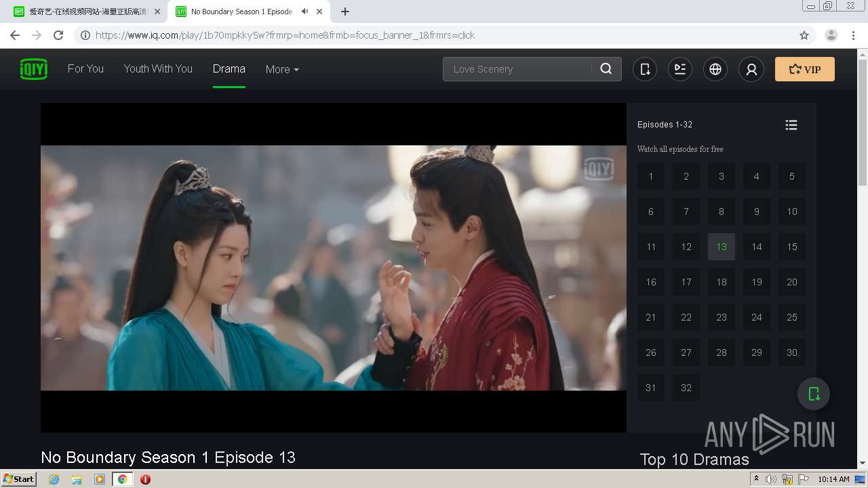Mute the tab via speaker icon
Screen dimensions: 868x488
tap(305, 12)
